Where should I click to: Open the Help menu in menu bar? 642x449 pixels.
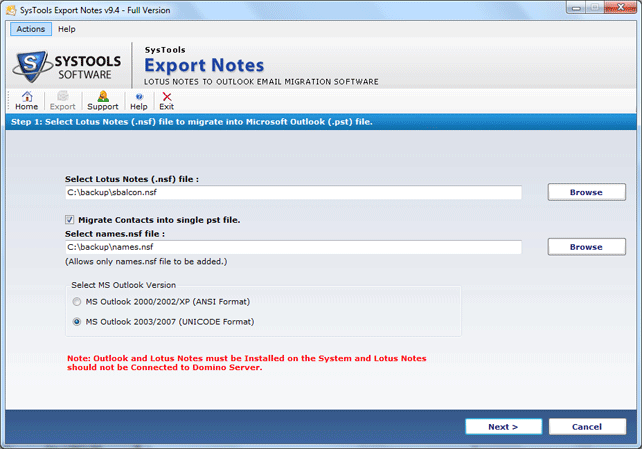click(67, 29)
